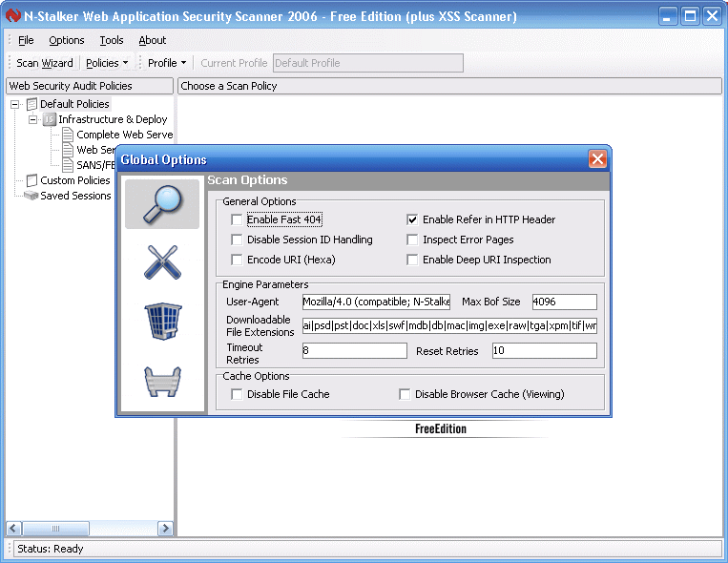
Task: Click the Max Bof Size field
Action: coord(565,302)
